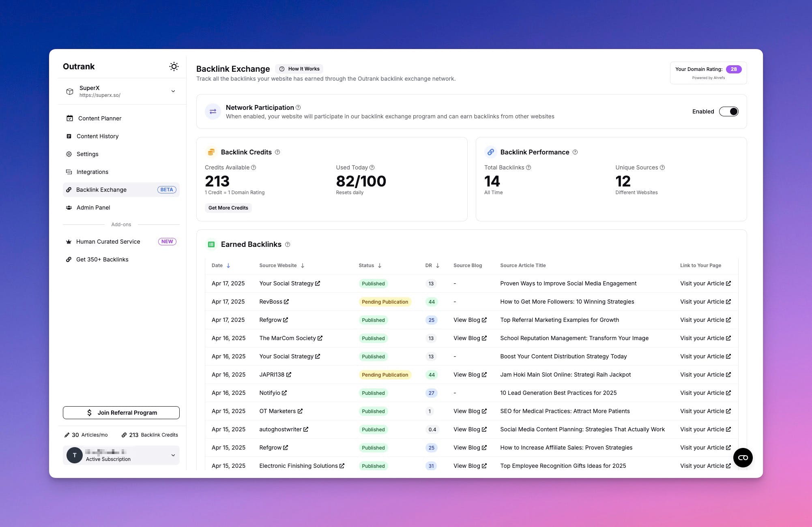This screenshot has width=812, height=527.
Task: Sort table by DR column arrow
Action: pos(438,266)
